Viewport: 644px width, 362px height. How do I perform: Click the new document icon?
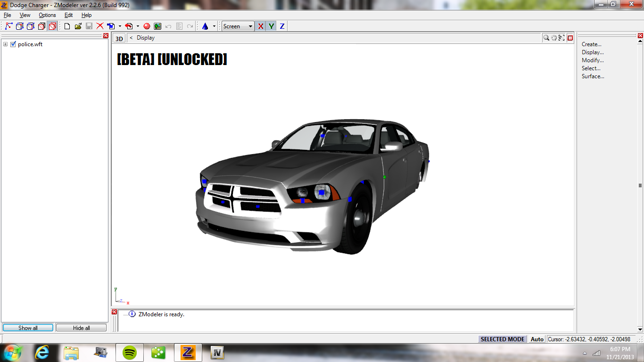pyautogui.click(x=67, y=26)
